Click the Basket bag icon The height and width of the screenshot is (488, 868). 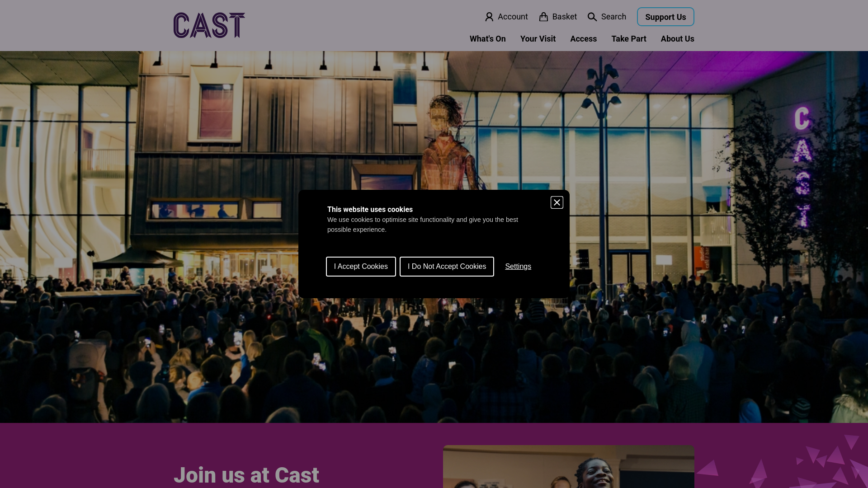(543, 17)
